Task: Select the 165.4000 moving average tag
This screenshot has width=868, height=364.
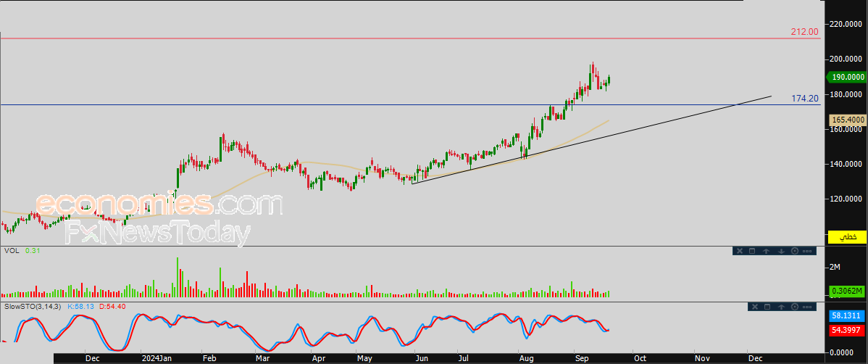Action: coord(848,120)
